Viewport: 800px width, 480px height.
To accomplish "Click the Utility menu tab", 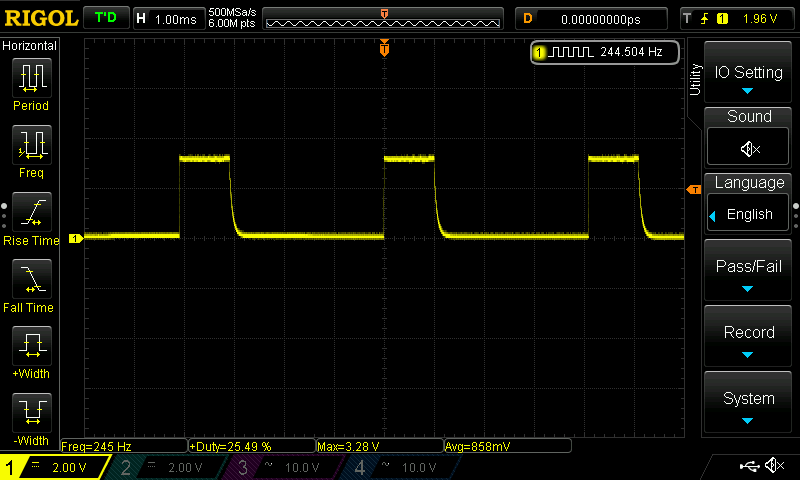I will pos(695,80).
